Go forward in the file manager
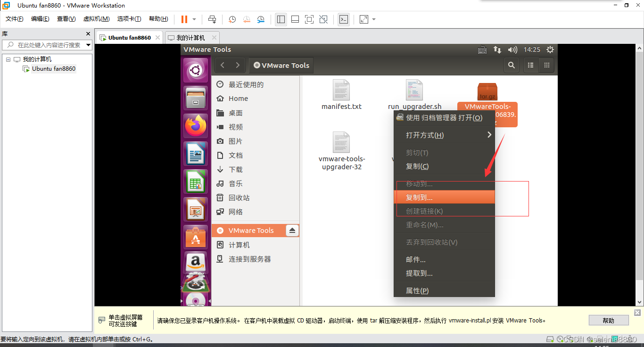644x347 pixels. pos(238,66)
